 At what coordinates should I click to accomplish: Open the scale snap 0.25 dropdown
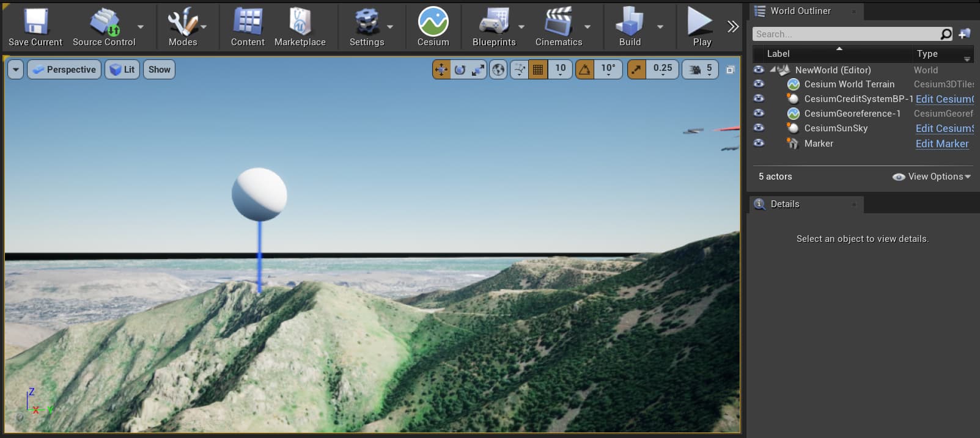(662, 70)
